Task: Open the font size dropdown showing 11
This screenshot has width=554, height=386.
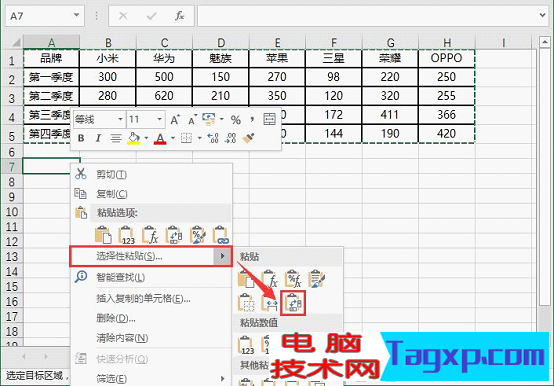Action: [x=160, y=119]
